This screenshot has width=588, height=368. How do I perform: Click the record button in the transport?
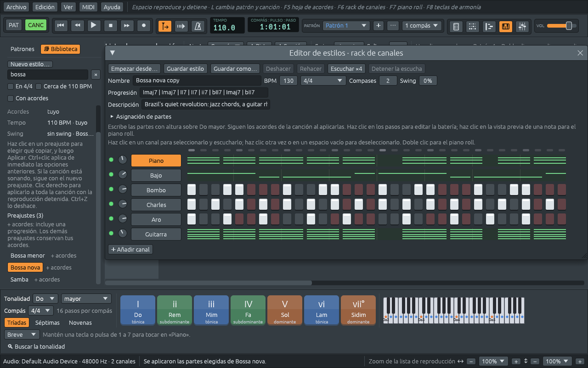click(x=144, y=26)
